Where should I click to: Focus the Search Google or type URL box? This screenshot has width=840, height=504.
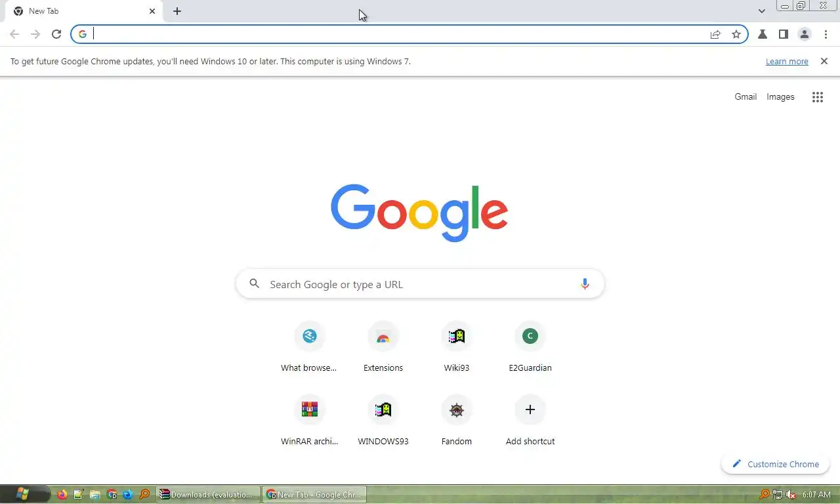(x=420, y=284)
